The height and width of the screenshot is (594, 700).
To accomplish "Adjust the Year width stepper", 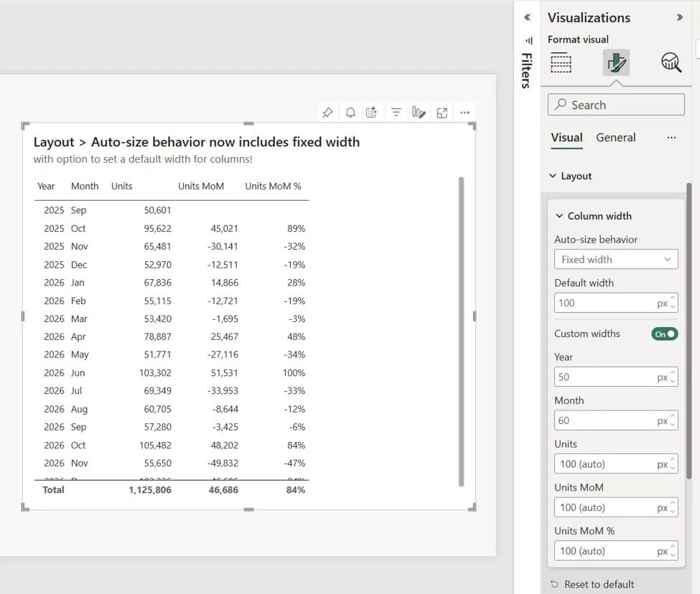I will click(x=672, y=377).
